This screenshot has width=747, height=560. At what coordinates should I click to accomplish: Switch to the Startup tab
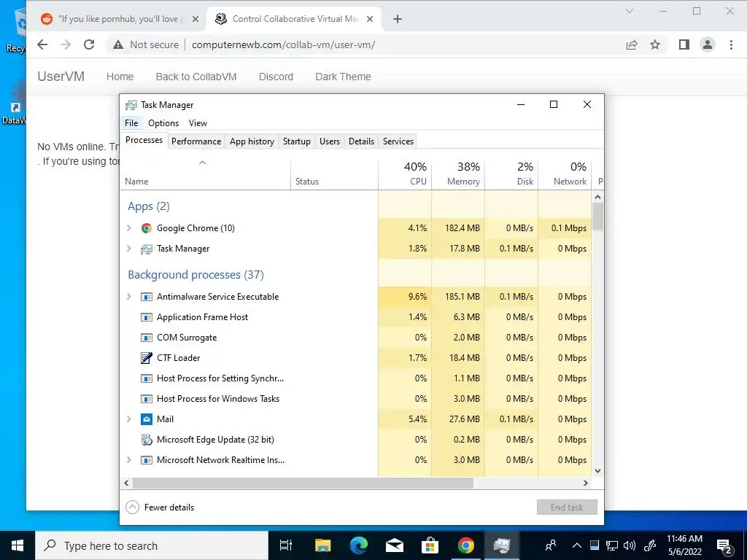click(x=296, y=141)
